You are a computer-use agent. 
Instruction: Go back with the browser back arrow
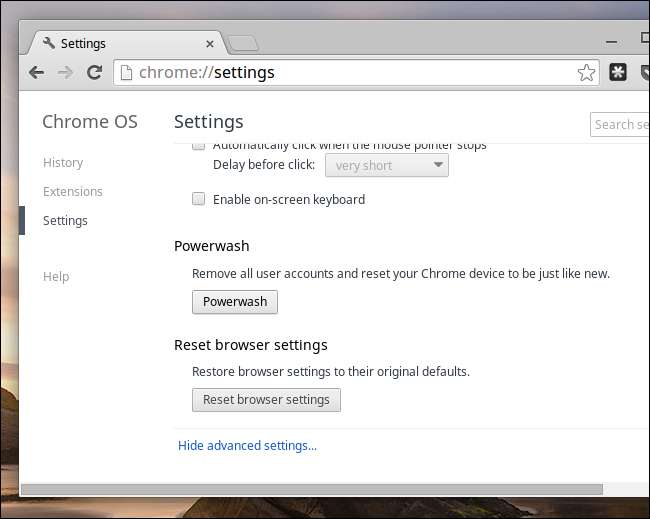point(36,73)
